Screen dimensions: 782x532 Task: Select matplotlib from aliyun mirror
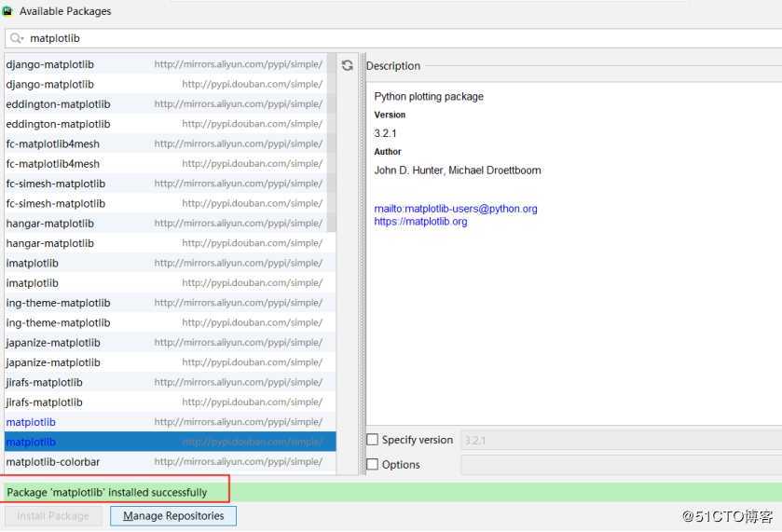click(170, 422)
